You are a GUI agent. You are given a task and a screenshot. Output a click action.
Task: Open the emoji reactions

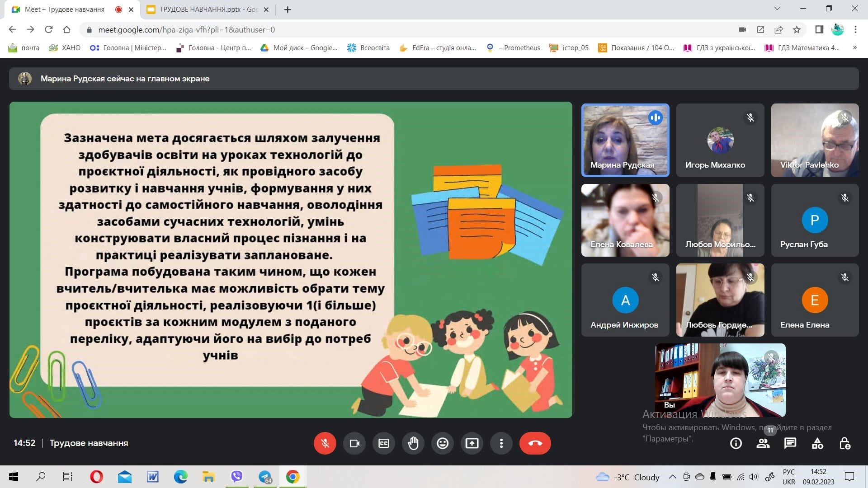[443, 443]
